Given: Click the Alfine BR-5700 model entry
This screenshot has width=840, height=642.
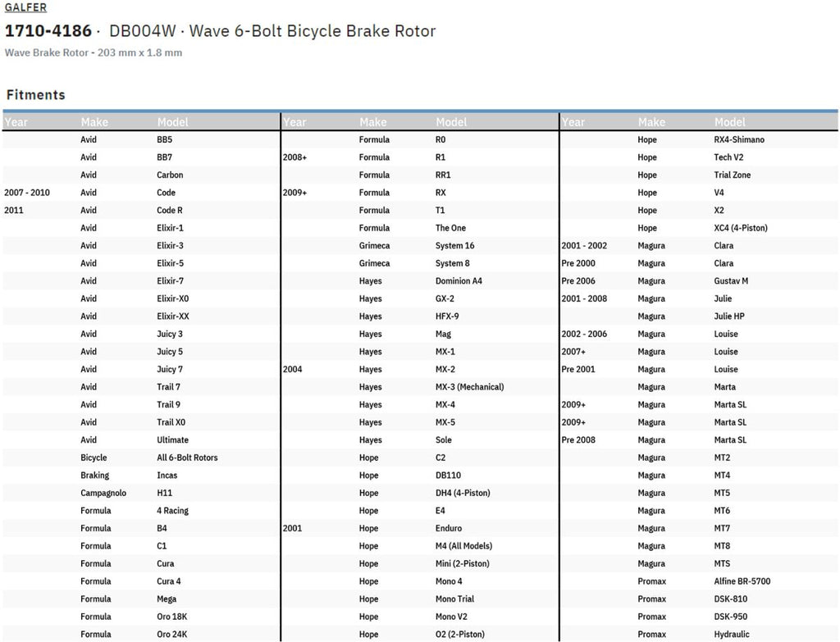Looking at the screenshot, I should [x=742, y=581].
